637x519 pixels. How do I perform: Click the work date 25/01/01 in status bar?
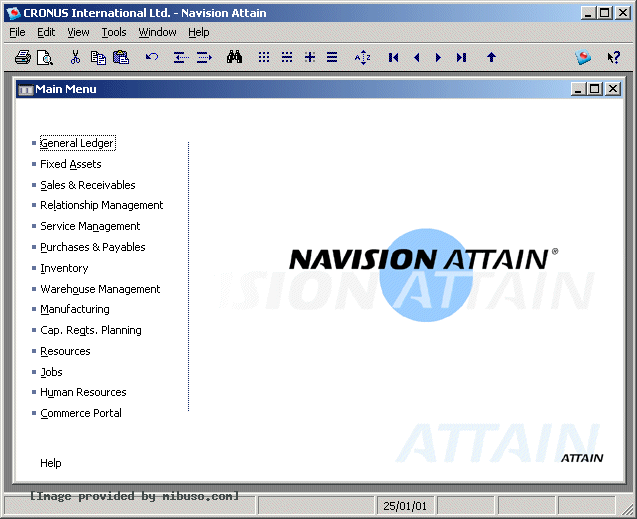pyautogui.click(x=405, y=506)
